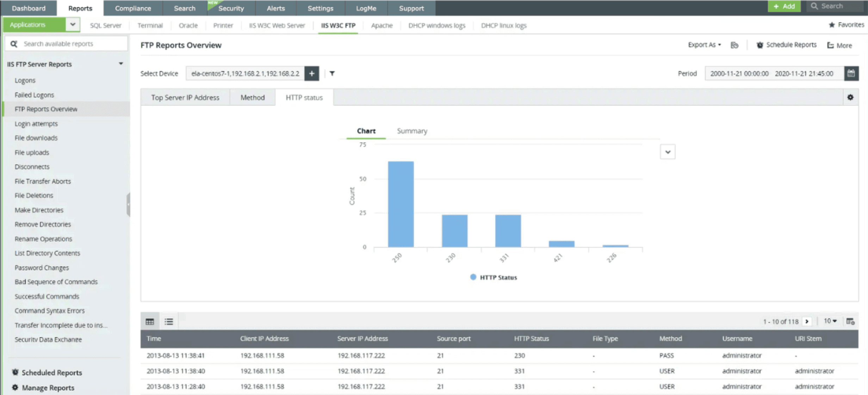Click the icon beside Export As

pos(734,45)
